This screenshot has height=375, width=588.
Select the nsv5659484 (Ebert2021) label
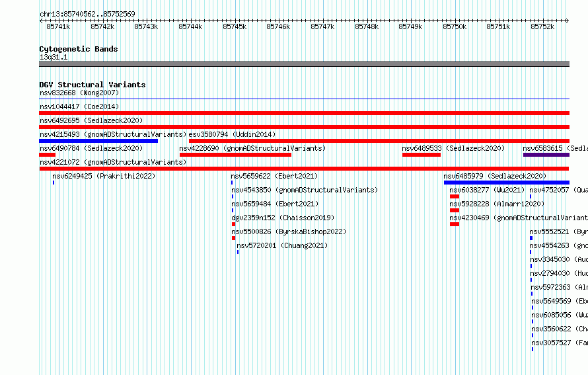pos(275,204)
